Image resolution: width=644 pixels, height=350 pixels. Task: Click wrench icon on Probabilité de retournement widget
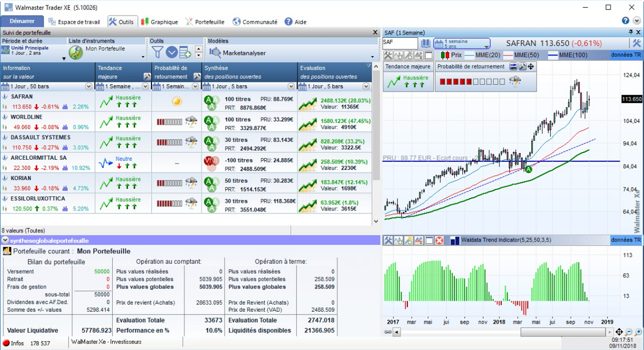[522, 66]
